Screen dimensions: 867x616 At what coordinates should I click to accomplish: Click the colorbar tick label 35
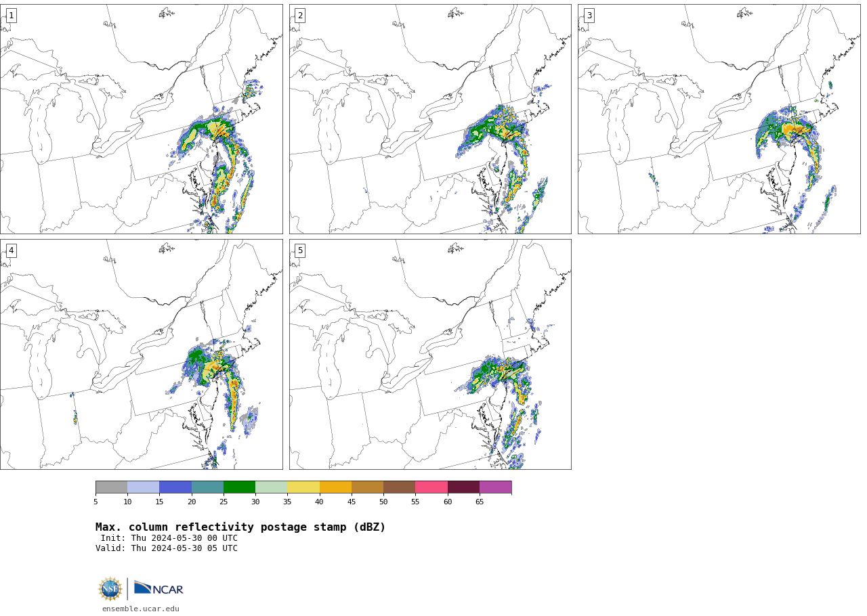coord(287,502)
